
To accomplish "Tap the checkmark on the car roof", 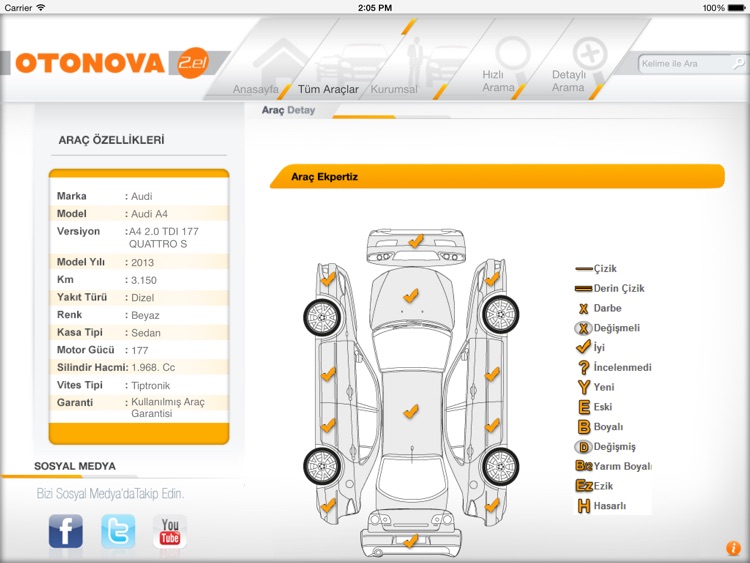I will 410,411.
